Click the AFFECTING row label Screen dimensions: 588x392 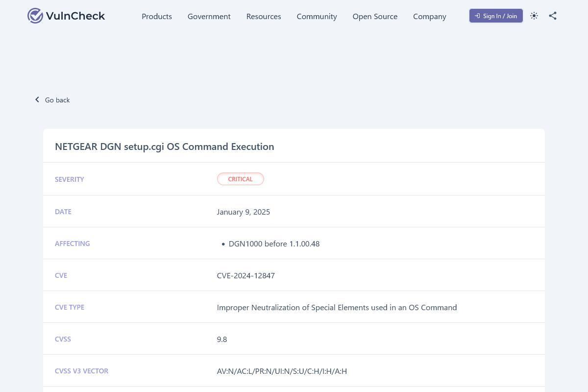pos(73,244)
